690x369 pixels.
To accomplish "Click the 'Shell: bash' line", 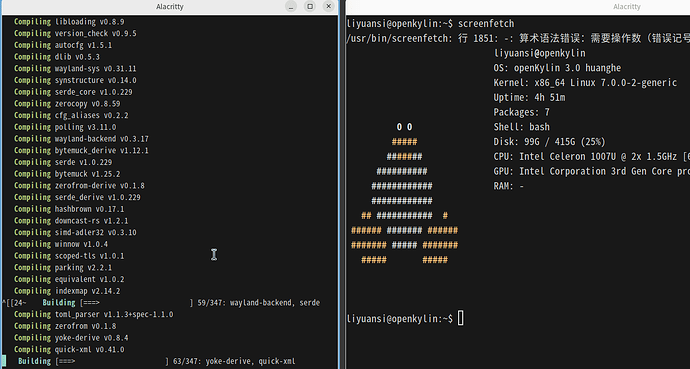I will [x=521, y=127].
